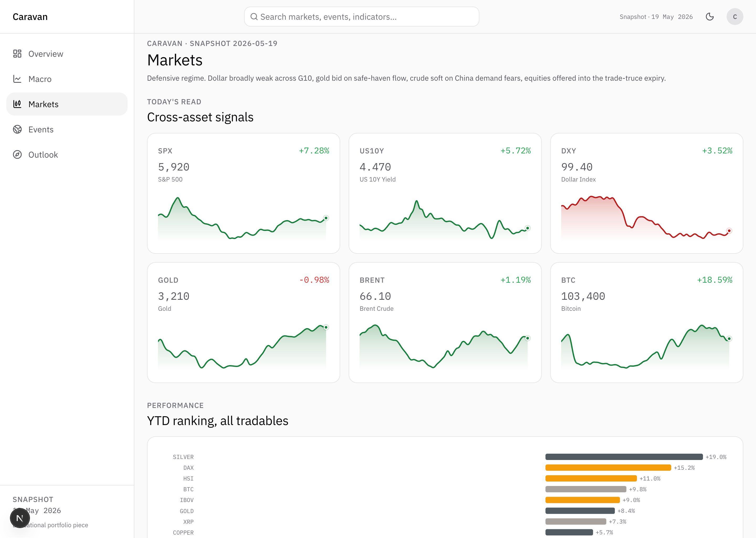Toggle dark mode with the moon icon

pos(710,17)
